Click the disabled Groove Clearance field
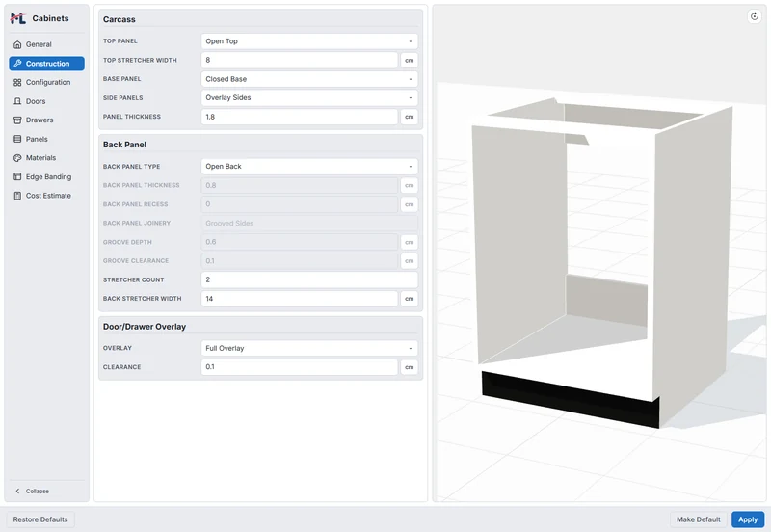The height and width of the screenshot is (532, 771). point(300,261)
